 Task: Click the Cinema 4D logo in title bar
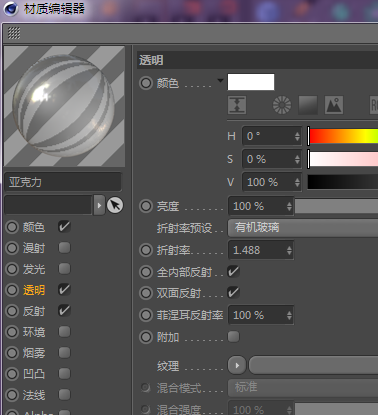coord(11,8)
